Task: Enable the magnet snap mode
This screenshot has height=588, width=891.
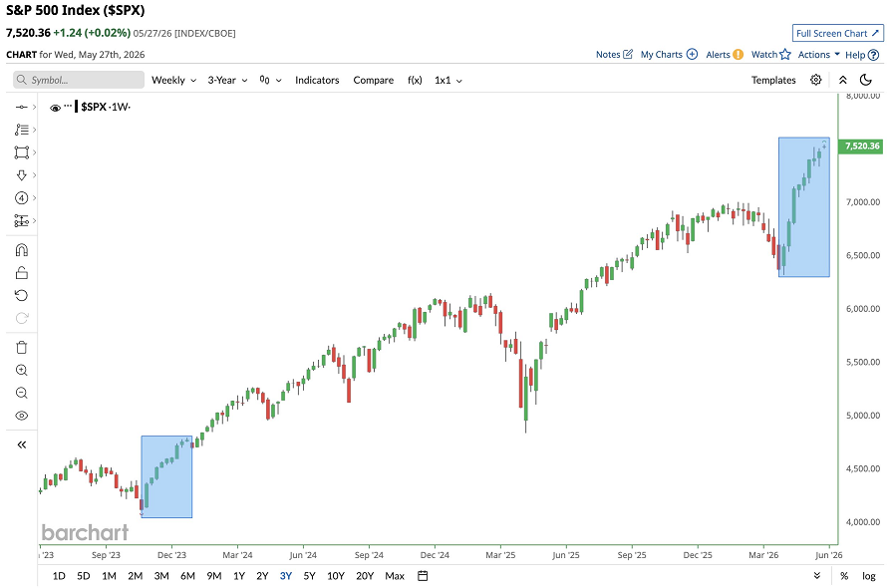Action: [x=22, y=250]
